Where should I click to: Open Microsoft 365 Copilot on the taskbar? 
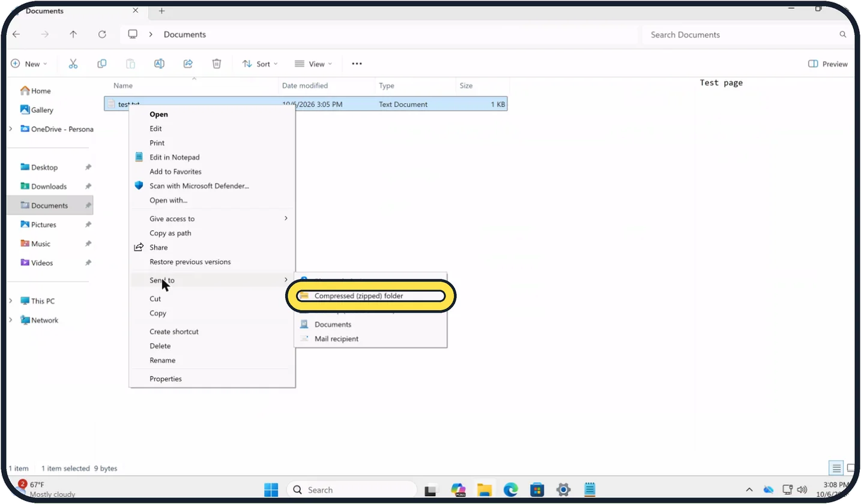point(458,490)
